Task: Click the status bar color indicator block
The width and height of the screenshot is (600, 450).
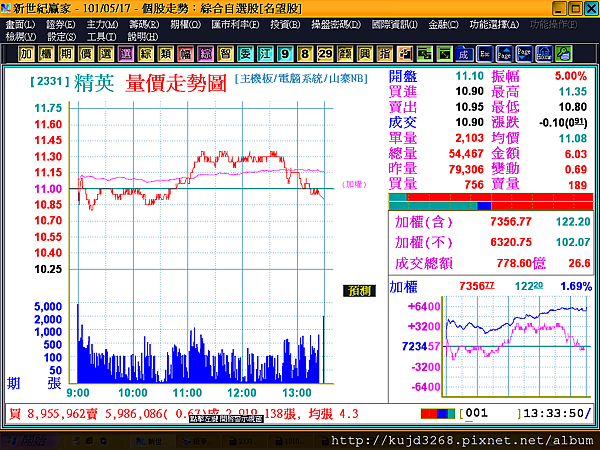Action: coord(438,414)
